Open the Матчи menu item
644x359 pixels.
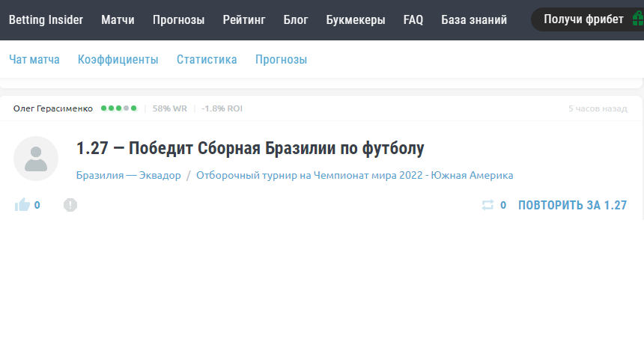click(118, 19)
